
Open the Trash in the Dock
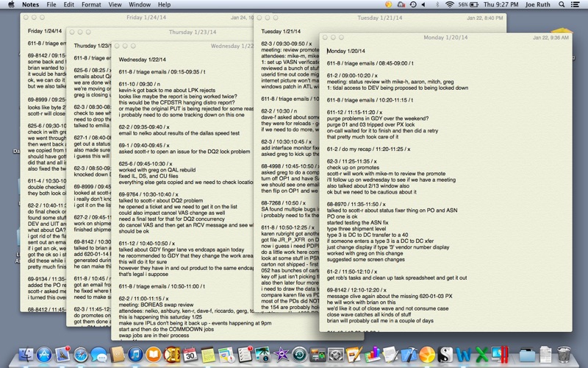click(564, 355)
